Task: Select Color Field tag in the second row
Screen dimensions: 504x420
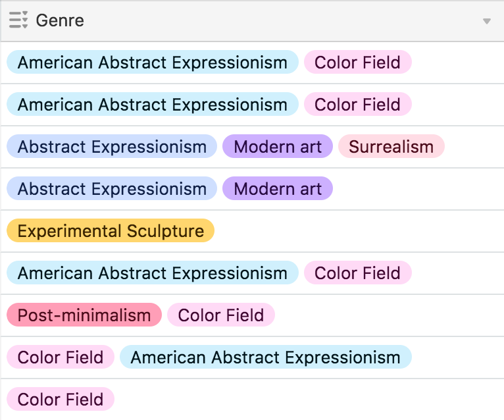Action: [357, 105]
